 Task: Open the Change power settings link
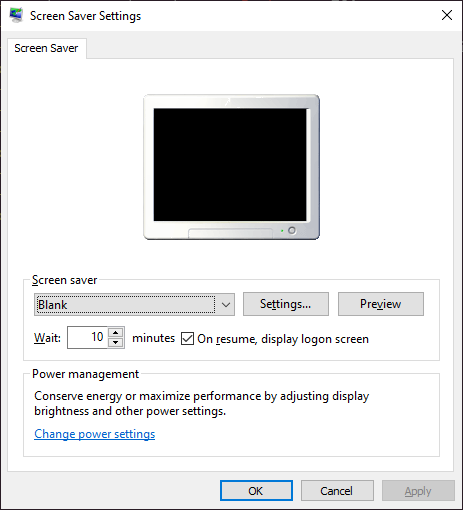(x=95, y=434)
